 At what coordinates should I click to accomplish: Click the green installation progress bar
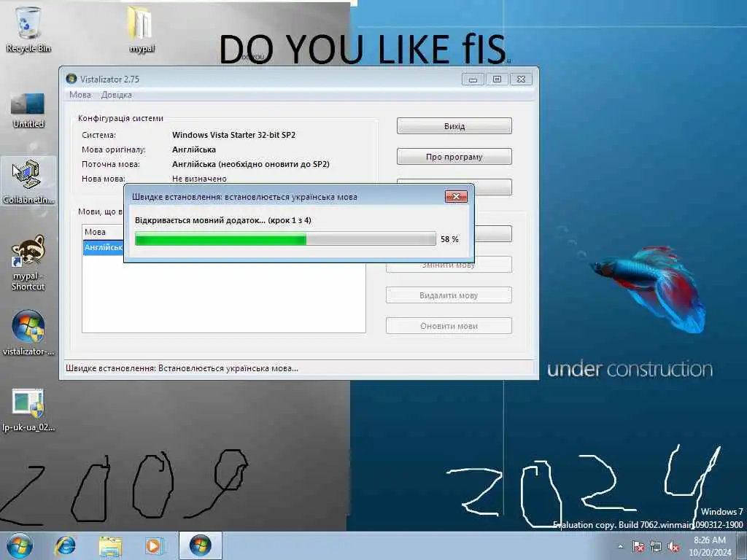[x=285, y=238]
